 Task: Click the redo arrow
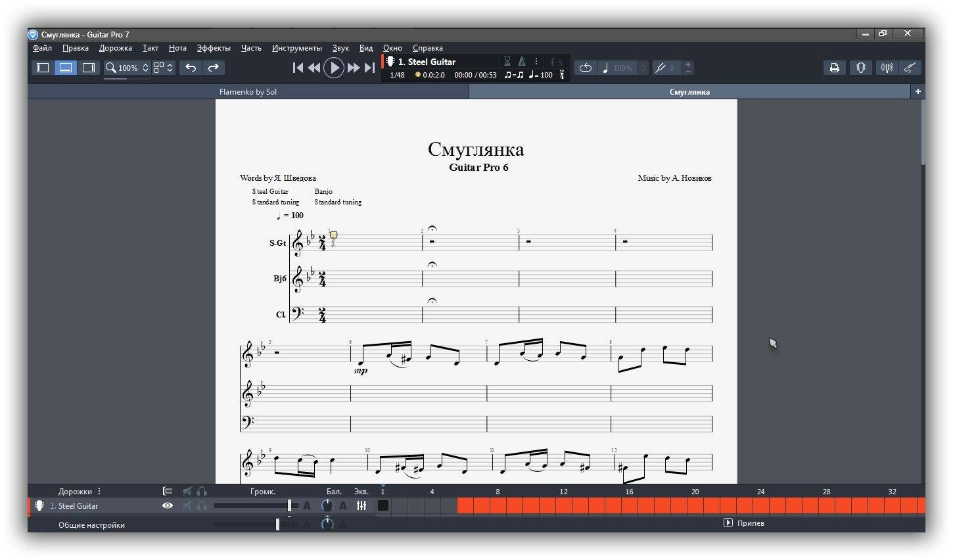pos(214,68)
